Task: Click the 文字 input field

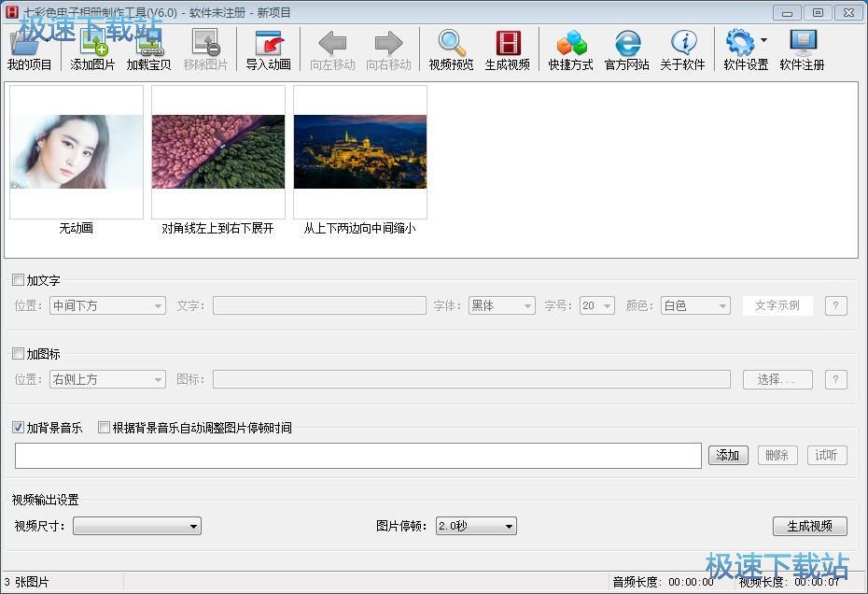Action: [x=319, y=305]
